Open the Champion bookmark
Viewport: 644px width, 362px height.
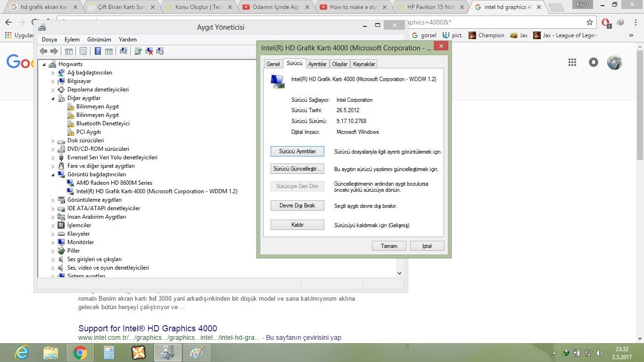(x=486, y=35)
